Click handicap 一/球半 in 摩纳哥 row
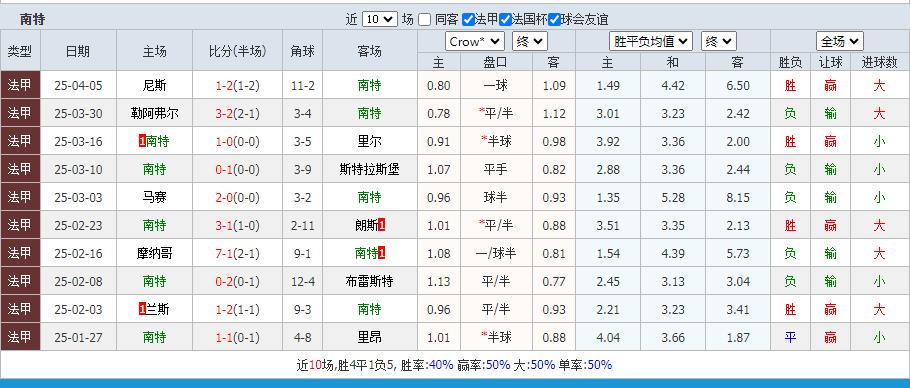Viewport: 910px width, 388px height. click(496, 253)
